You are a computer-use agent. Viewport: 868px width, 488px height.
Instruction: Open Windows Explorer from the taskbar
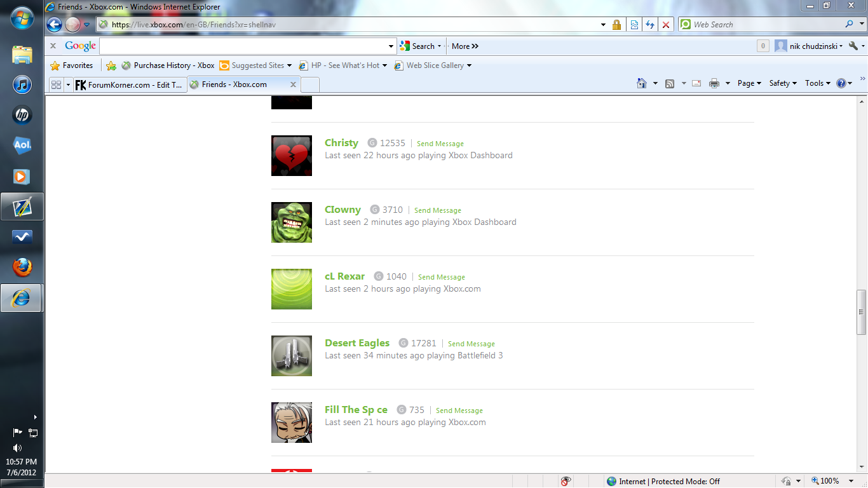pyautogui.click(x=22, y=55)
